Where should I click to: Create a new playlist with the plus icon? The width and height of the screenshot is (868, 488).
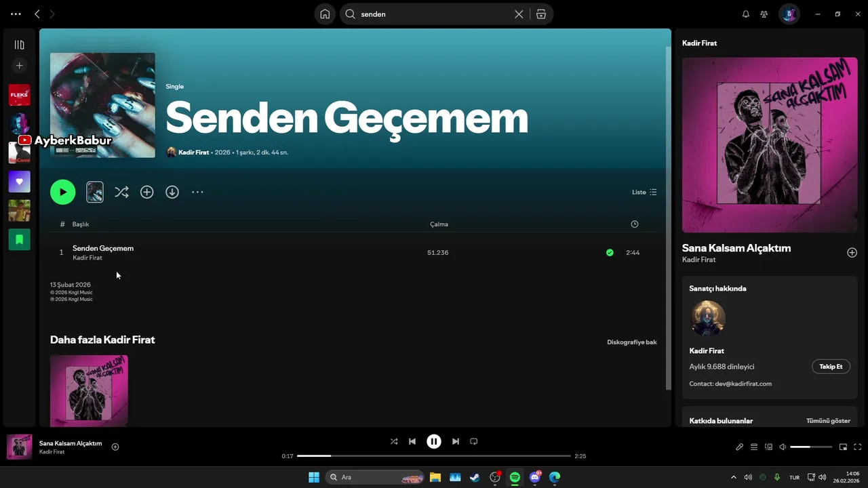(19, 66)
